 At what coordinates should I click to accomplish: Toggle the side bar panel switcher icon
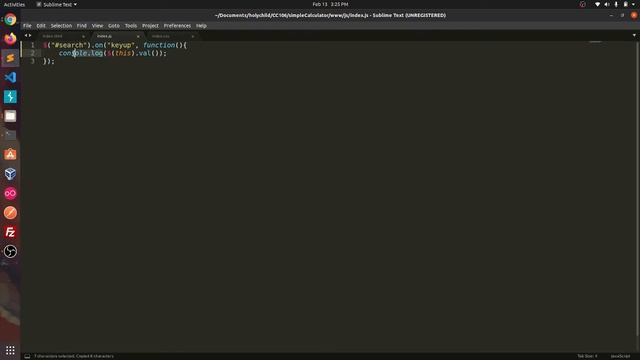click(27, 356)
